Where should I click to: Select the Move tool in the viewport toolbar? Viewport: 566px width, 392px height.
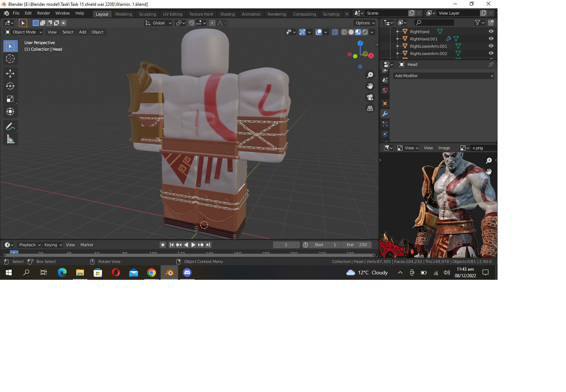point(10,73)
